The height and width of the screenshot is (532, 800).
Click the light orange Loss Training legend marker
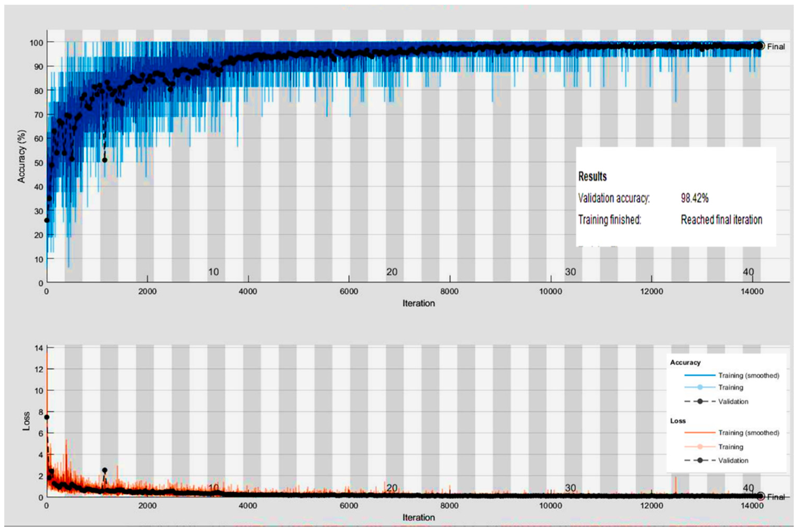point(700,447)
